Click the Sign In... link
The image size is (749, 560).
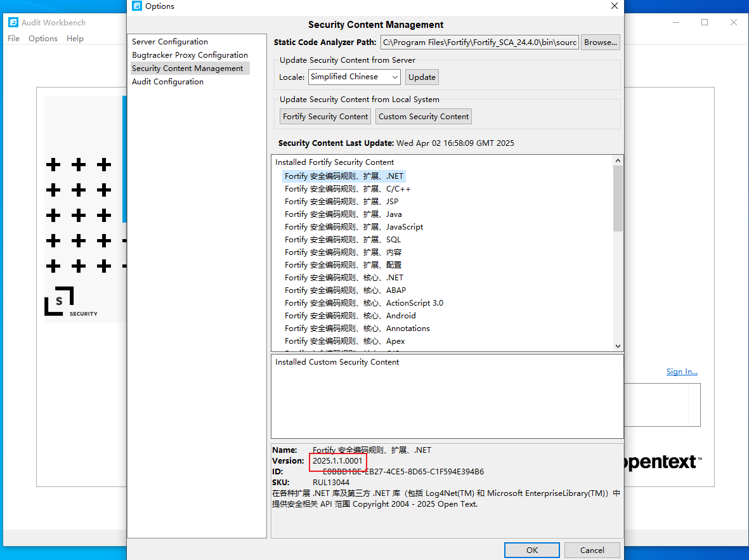pos(682,372)
